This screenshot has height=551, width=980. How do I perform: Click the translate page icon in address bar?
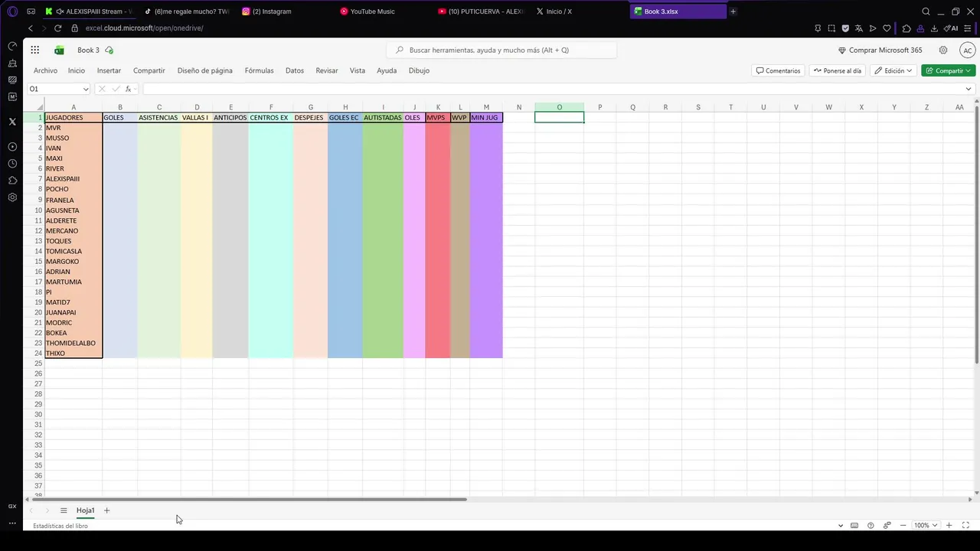[x=859, y=28]
